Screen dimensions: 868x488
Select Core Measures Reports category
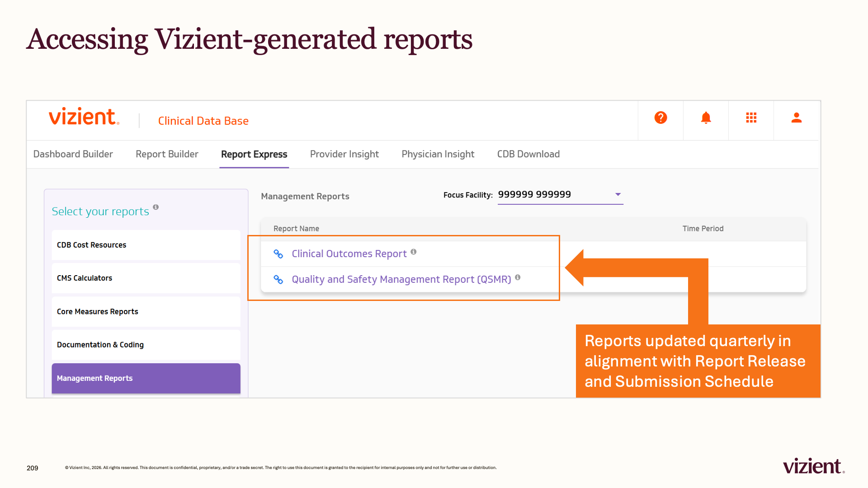(146, 312)
